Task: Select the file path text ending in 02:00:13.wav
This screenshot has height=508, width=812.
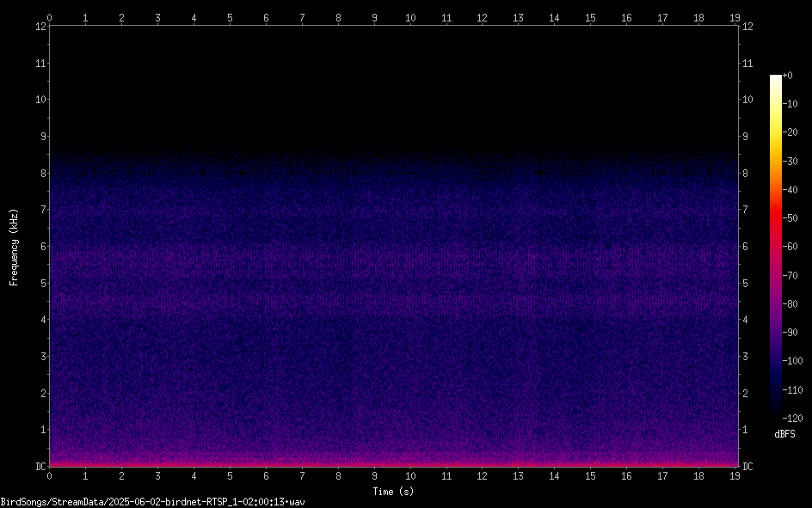Action: (x=153, y=502)
